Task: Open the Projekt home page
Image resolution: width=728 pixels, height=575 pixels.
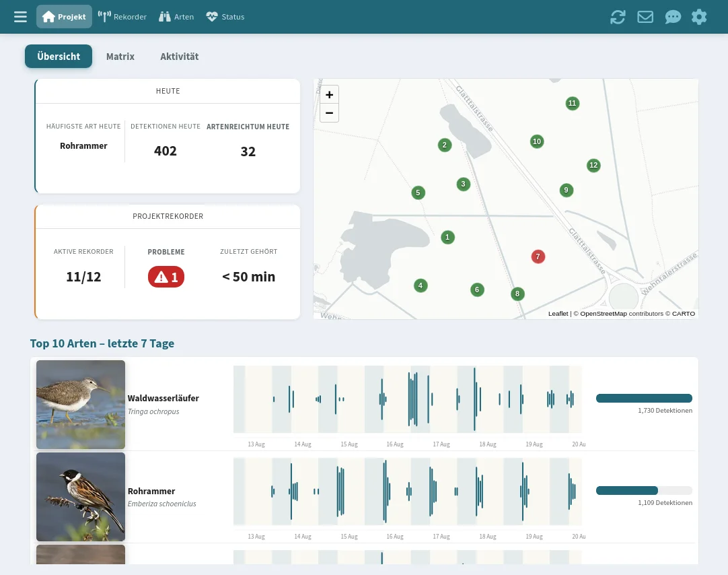Action: pos(64,17)
